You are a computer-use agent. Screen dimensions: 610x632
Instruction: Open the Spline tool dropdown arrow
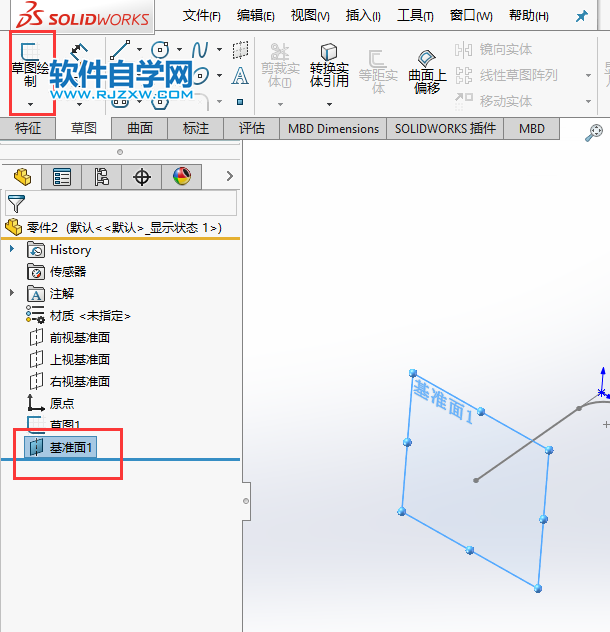[x=219, y=50]
